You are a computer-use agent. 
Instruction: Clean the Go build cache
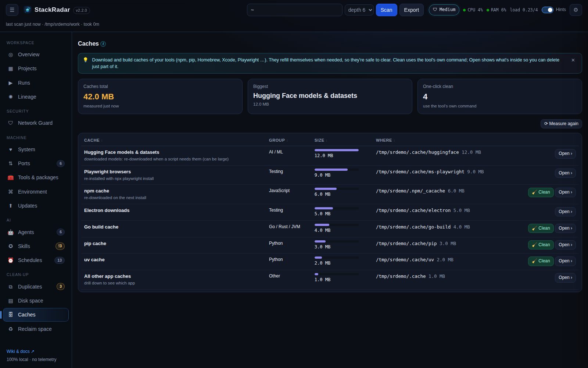point(541,228)
